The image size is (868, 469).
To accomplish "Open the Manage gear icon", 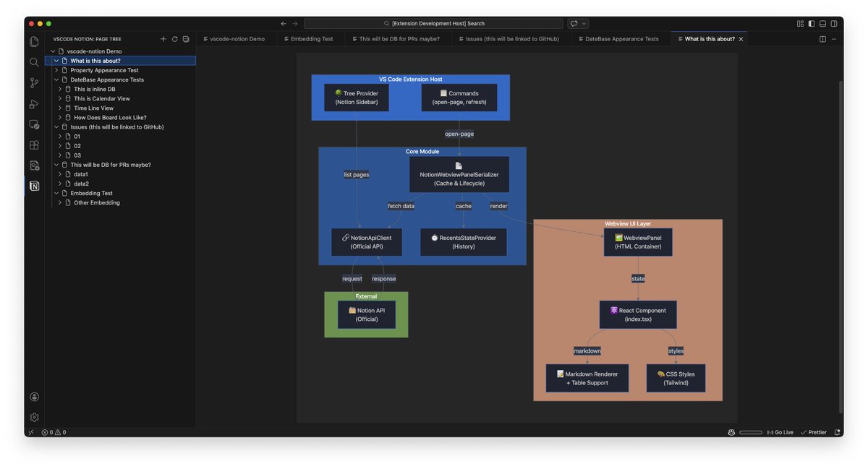I will tap(34, 417).
